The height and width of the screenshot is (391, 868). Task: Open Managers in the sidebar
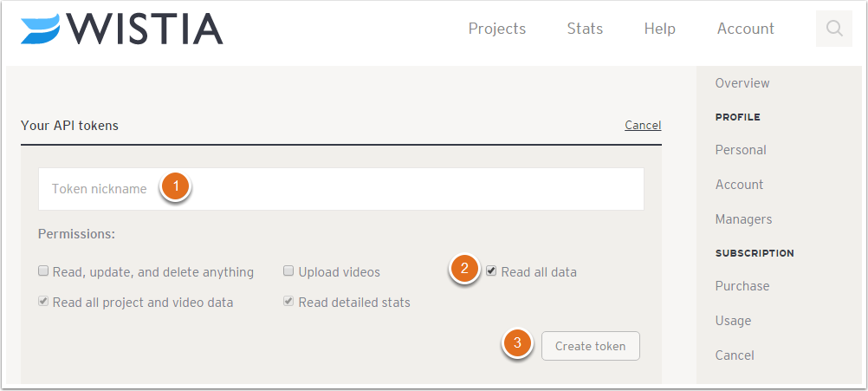[743, 219]
